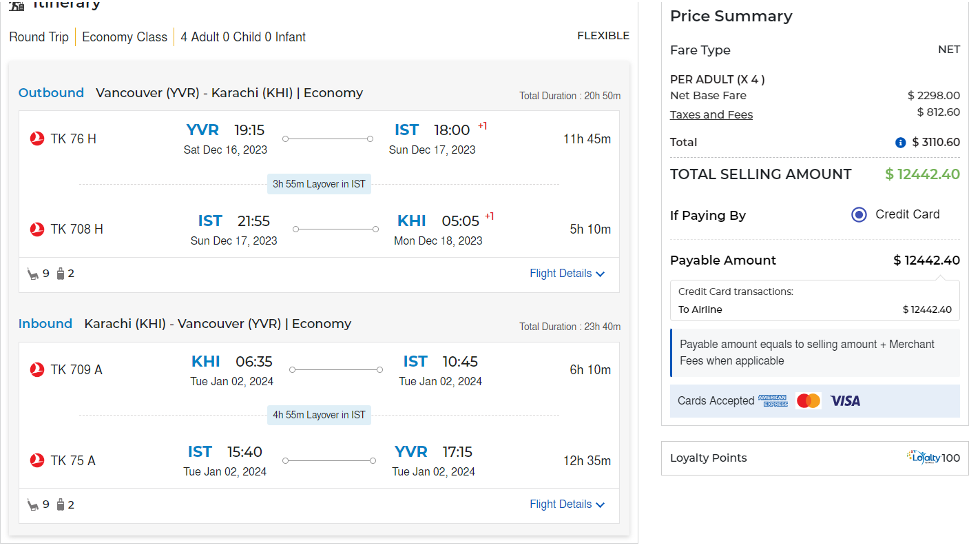The image size is (980, 552).
Task: Click Turkish Airlines logo beside TK 709 A
Action: tap(37, 370)
